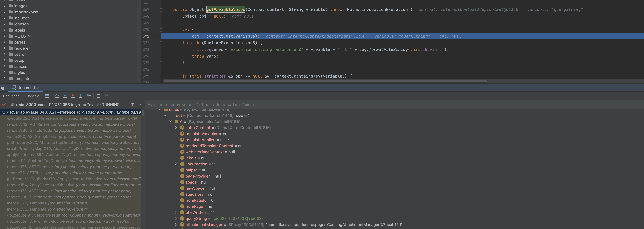
Task: Expand the template folder
Action: coord(5,78)
